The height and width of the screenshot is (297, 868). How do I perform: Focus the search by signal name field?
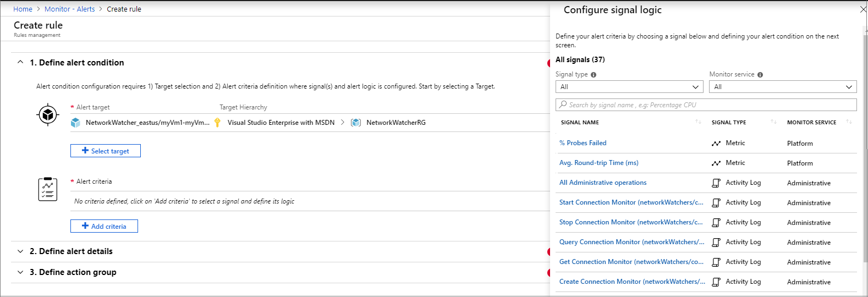click(x=706, y=105)
